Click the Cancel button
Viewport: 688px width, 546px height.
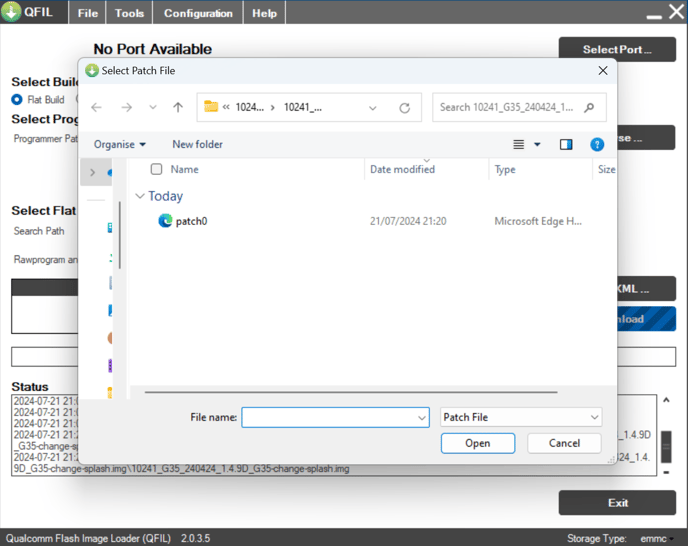click(564, 443)
